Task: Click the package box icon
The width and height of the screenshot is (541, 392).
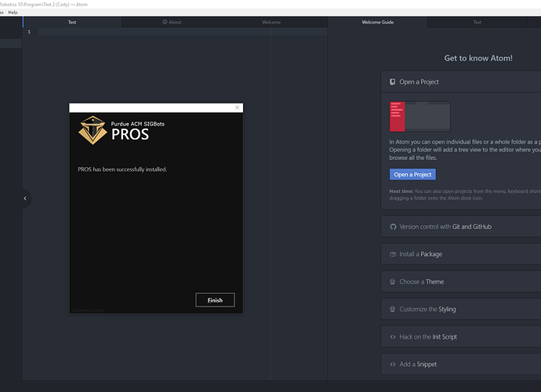Action: tap(393, 254)
